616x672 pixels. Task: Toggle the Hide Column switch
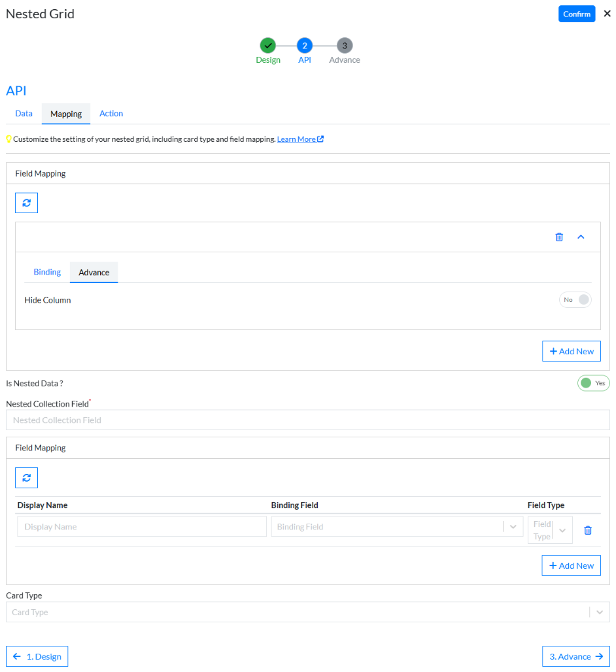575,299
